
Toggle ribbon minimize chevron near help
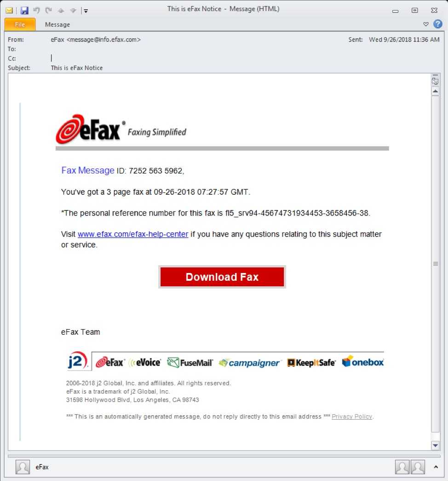[x=425, y=24]
